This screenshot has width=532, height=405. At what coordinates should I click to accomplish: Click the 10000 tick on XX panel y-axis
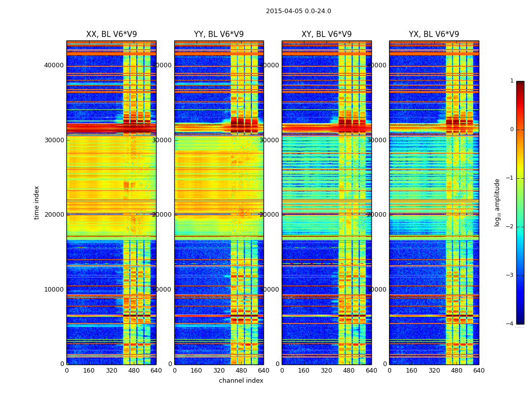pyautogui.click(x=54, y=289)
